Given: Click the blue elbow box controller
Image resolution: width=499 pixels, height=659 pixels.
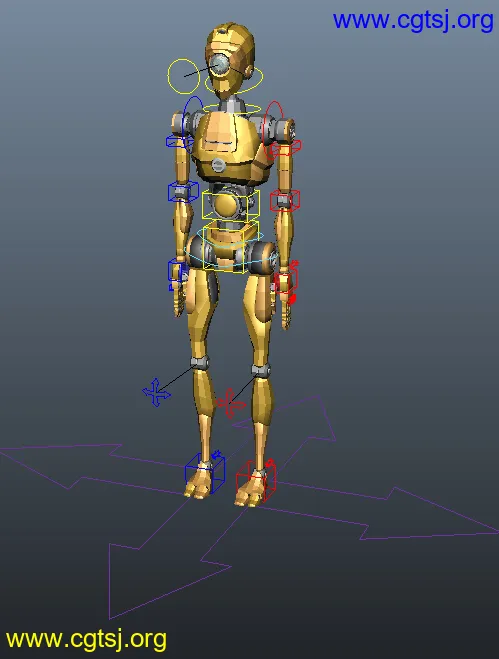Looking at the screenshot, I should (183, 192).
